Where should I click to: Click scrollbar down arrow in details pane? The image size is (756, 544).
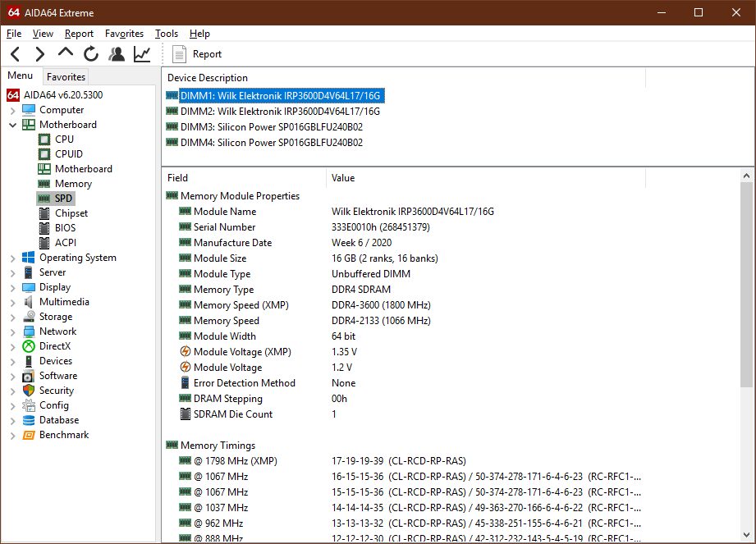[747, 534]
